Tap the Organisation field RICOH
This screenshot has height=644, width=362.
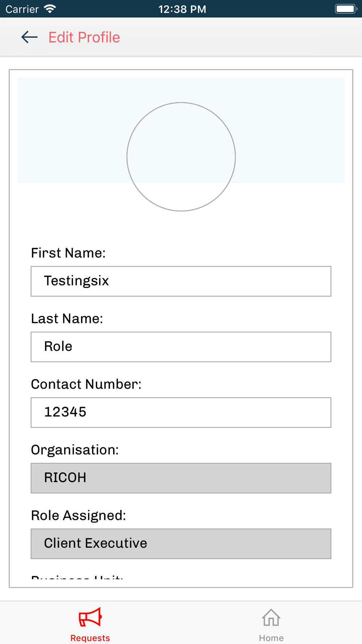[x=181, y=478]
